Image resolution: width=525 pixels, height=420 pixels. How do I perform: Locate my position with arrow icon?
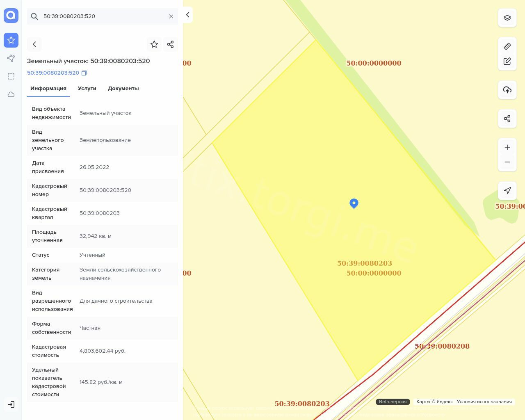[x=507, y=191]
